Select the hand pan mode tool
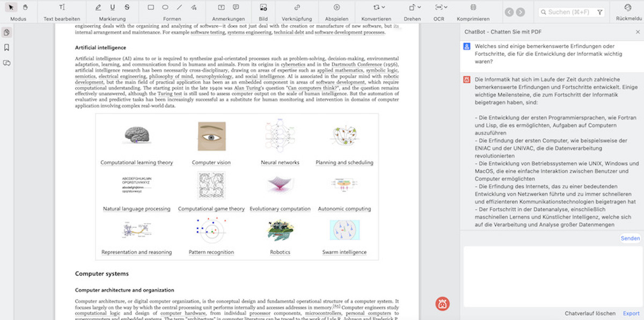The height and width of the screenshot is (320, 644). pos(25,8)
